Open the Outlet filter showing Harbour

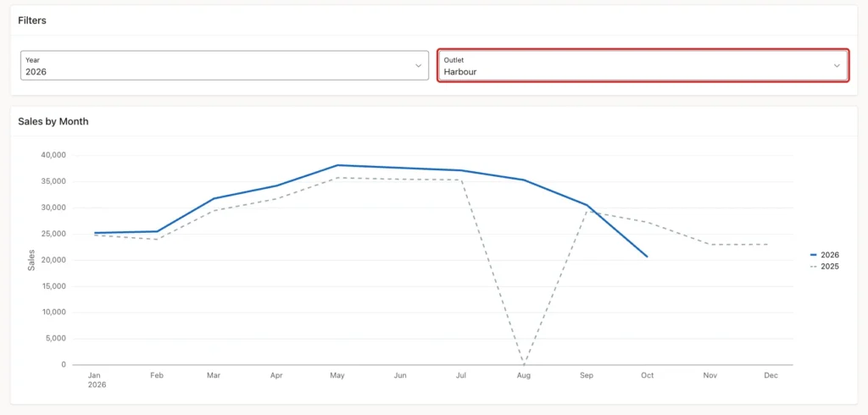pyautogui.click(x=643, y=65)
